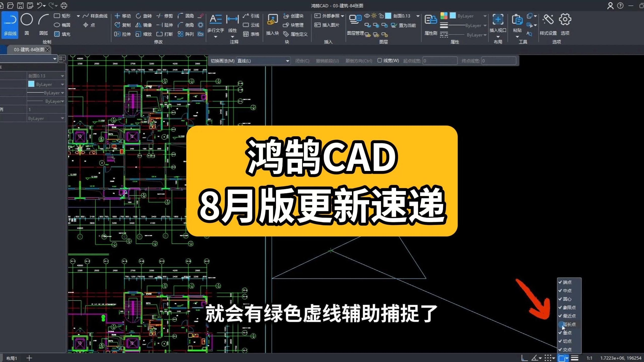Choose the 矩形 rectangle tool

point(62,16)
